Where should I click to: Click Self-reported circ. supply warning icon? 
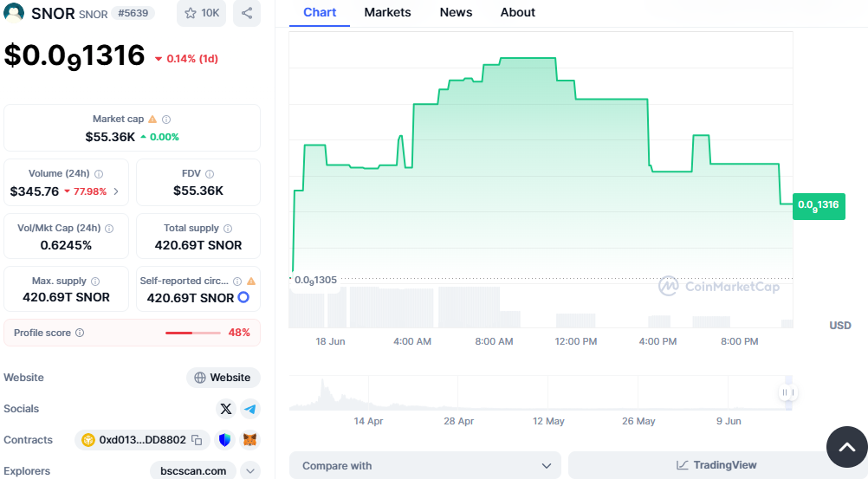(x=251, y=281)
